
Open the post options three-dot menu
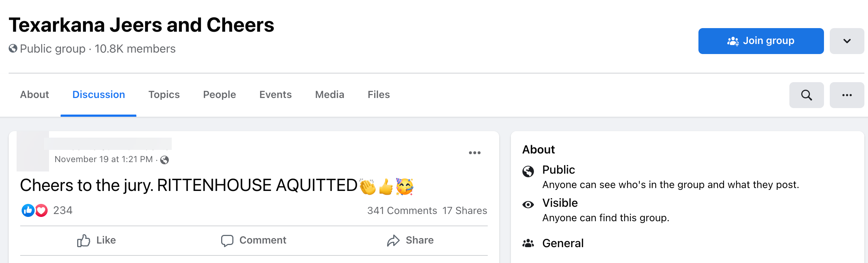pos(474,153)
